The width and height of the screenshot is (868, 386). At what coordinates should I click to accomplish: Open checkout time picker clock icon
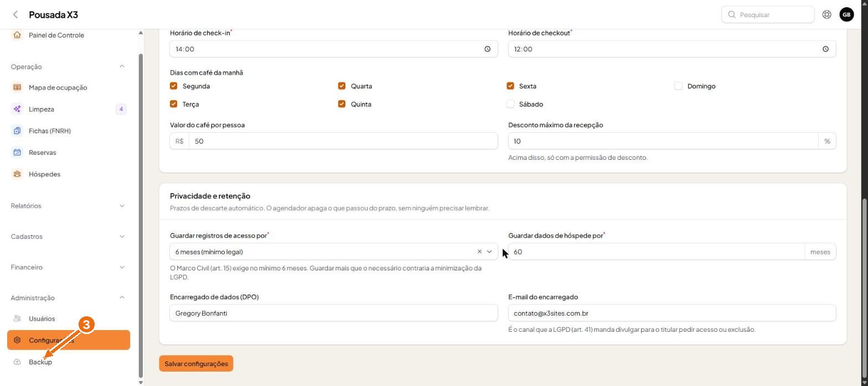click(x=825, y=49)
